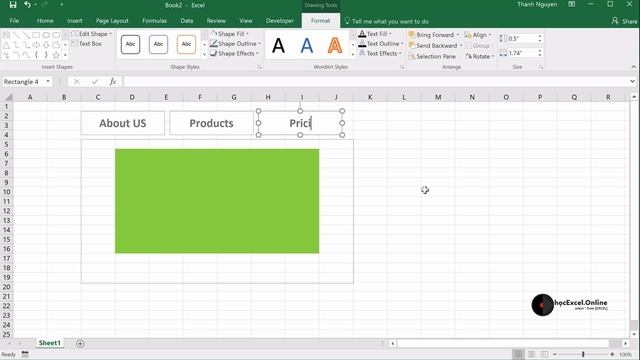Choose the down arrow shape
640x360 pixels.
[x=46, y=45]
